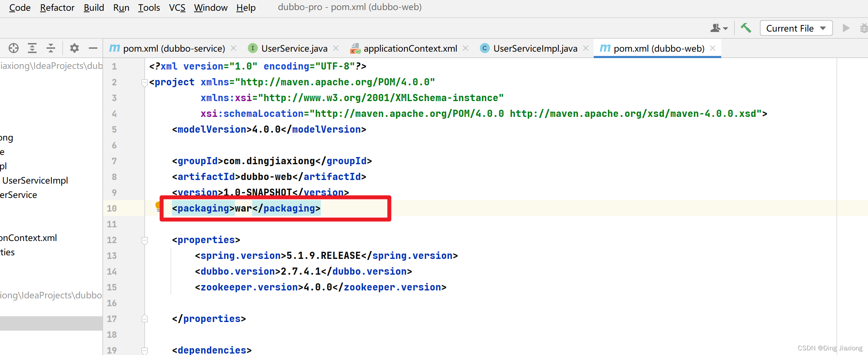The image size is (868, 355).
Task: Click the xsi:schemaLocation attribute line
Action: coord(484,114)
